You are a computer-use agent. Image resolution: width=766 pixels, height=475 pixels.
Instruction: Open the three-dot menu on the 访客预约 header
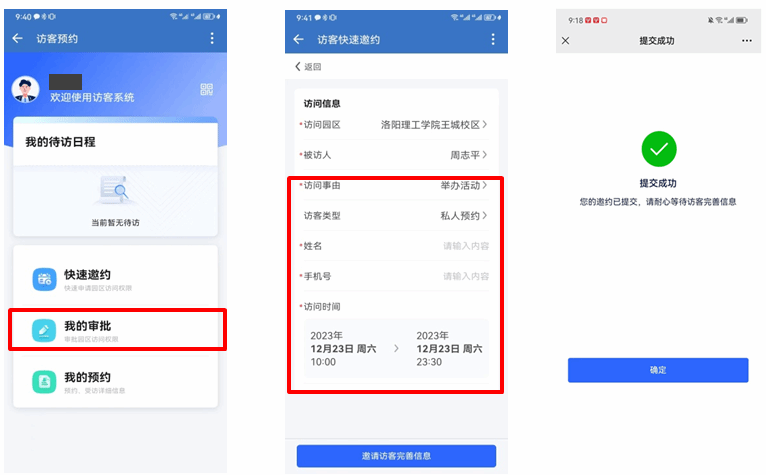click(x=212, y=38)
